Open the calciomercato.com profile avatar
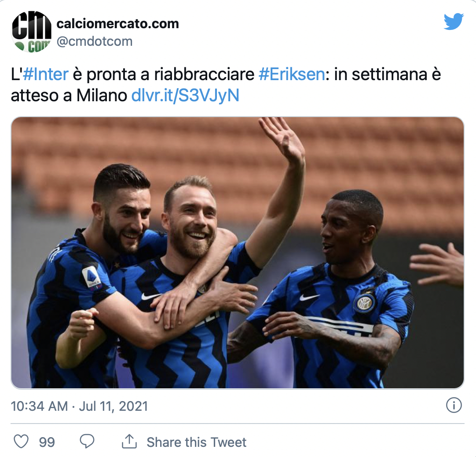The image size is (476, 457). (x=31, y=31)
